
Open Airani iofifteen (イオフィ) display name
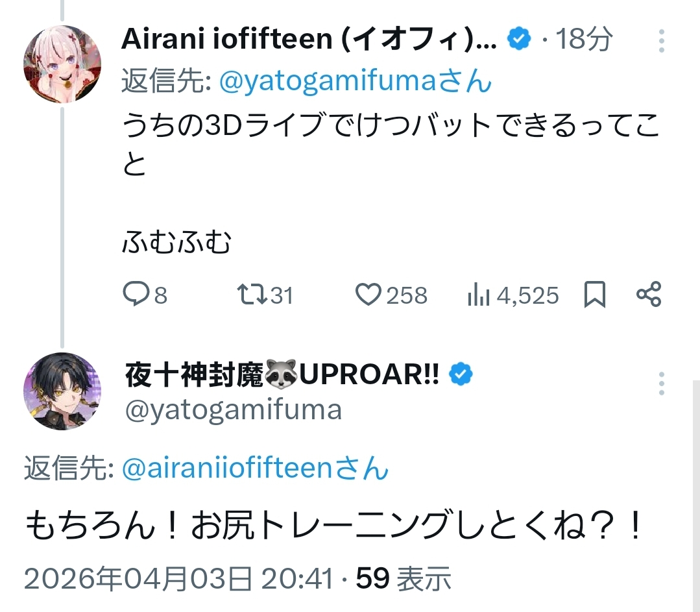click(x=309, y=40)
